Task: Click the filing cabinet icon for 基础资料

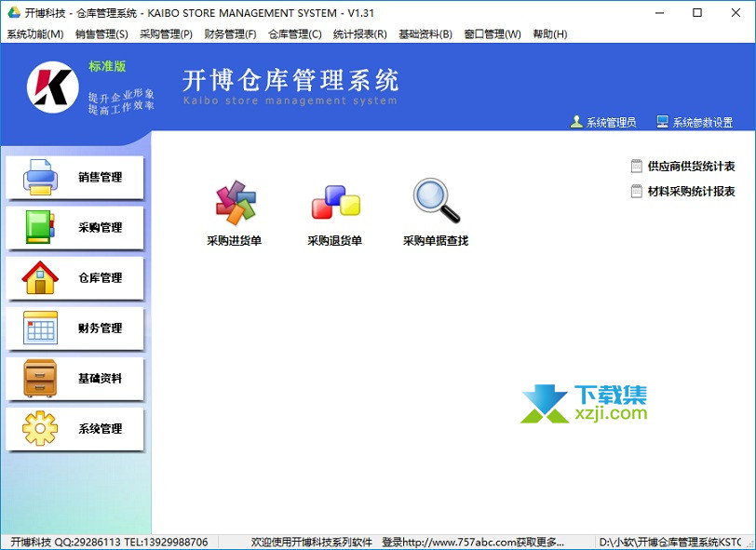Action: click(x=40, y=379)
